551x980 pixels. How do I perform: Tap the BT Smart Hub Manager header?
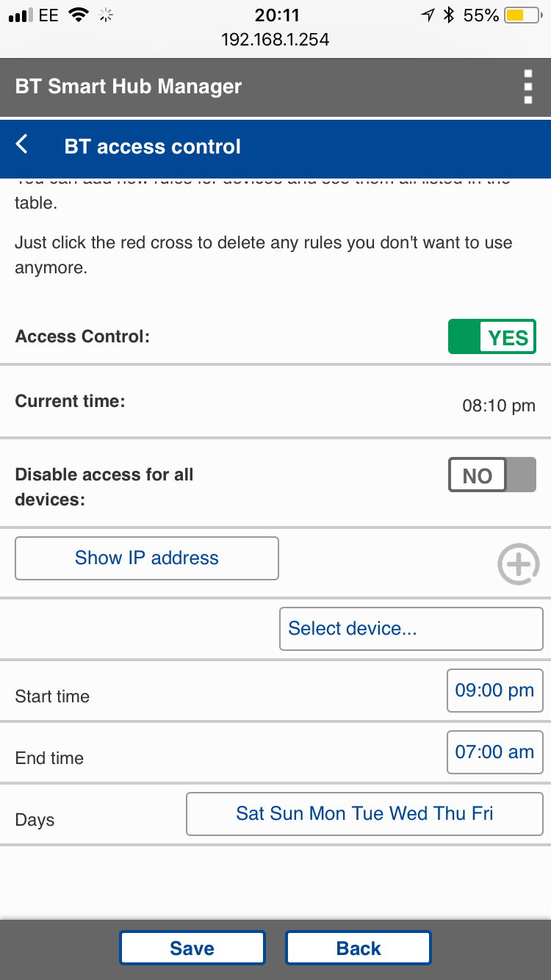click(x=129, y=87)
